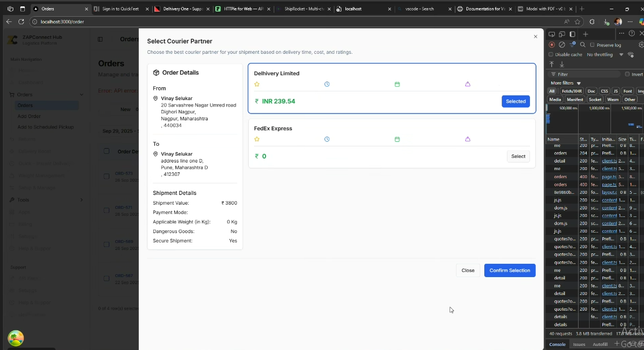Clear the network log in DevTools
The image size is (644, 350).
(562, 45)
